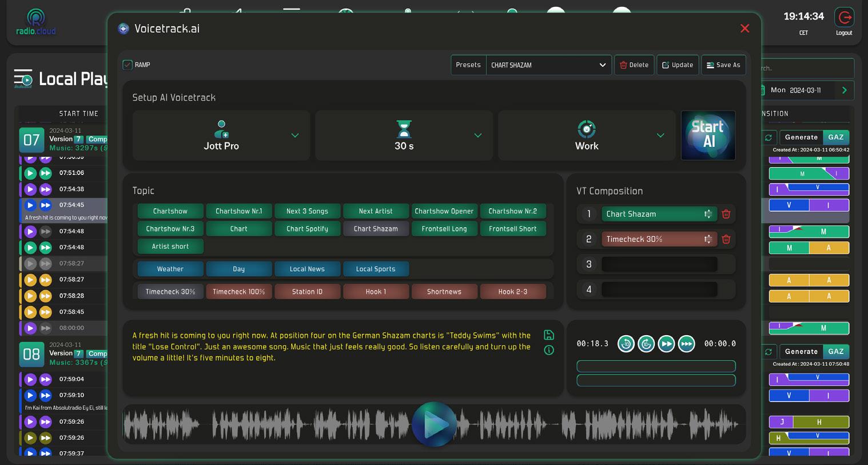Skip forward 10 seconds in voicetrack
Image resolution: width=868 pixels, height=465 pixels.
646,344
